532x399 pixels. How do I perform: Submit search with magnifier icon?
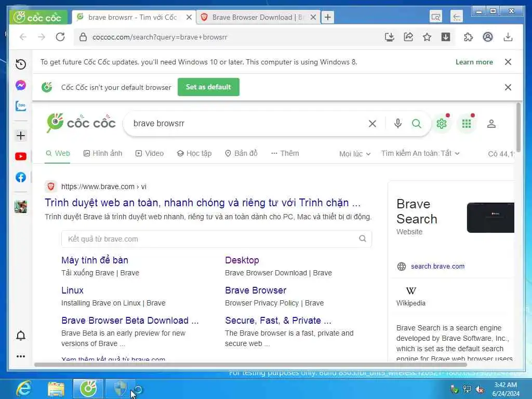[x=417, y=124]
